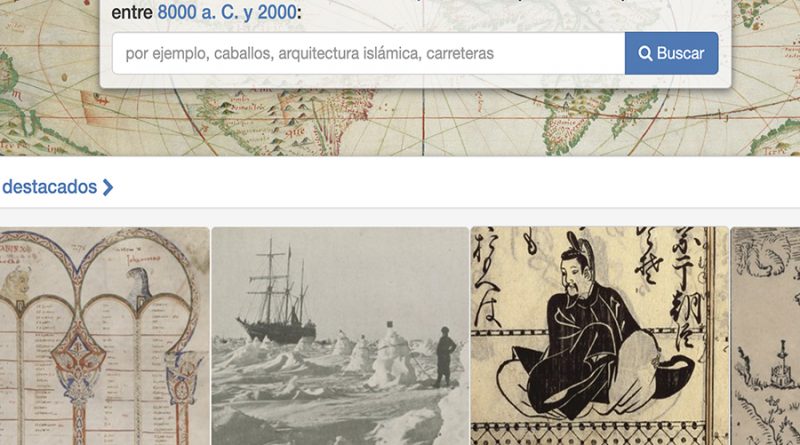Click the Buscar search button
Viewport: 800px width, 445px height.
671,53
